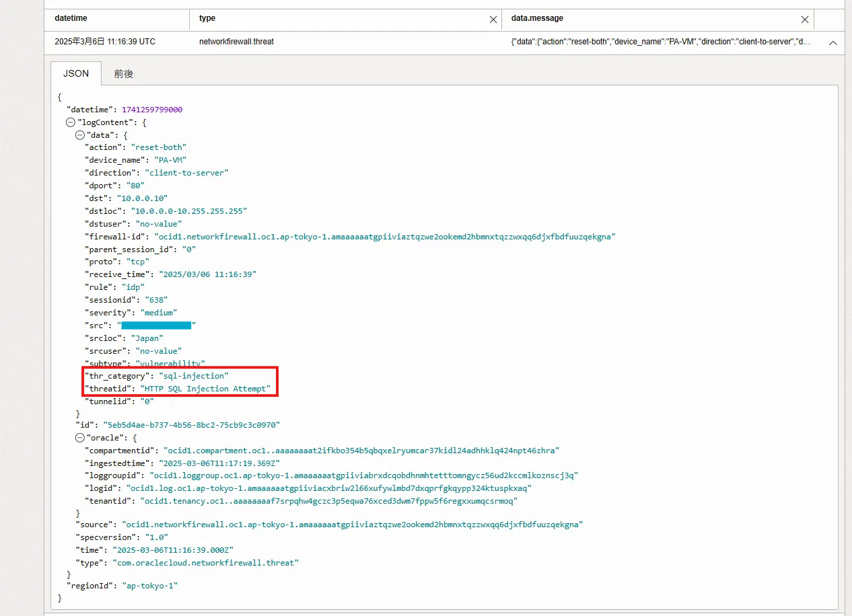The image size is (852, 616).
Task: Open the 前後 tab
Action: point(124,74)
